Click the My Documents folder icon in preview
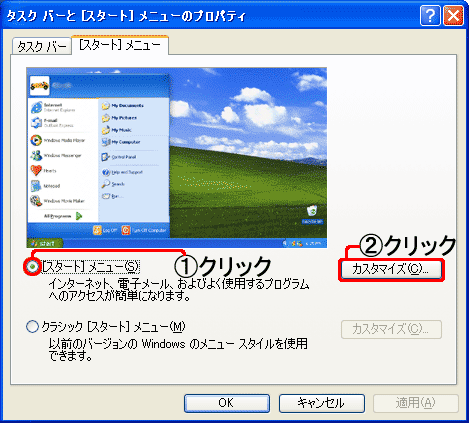The height and width of the screenshot is (423, 469). pyautogui.click(x=106, y=106)
